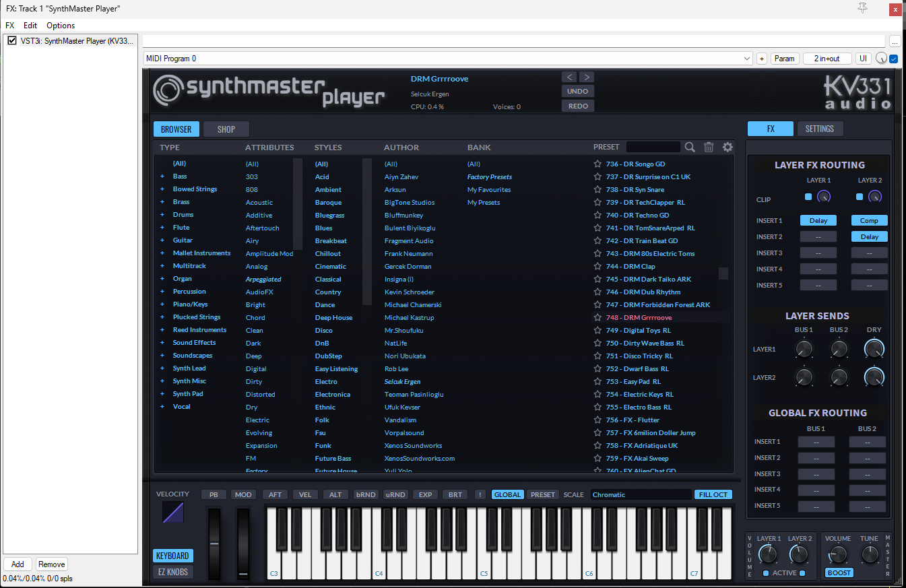Go to next preset with right arrow
This screenshot has width=906, height=588.
[x=587, y=77]
